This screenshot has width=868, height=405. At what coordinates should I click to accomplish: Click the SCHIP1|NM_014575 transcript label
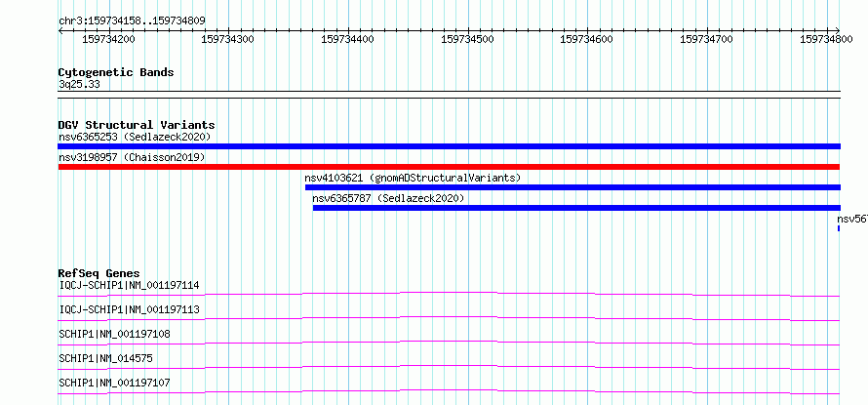pos(105,359)
